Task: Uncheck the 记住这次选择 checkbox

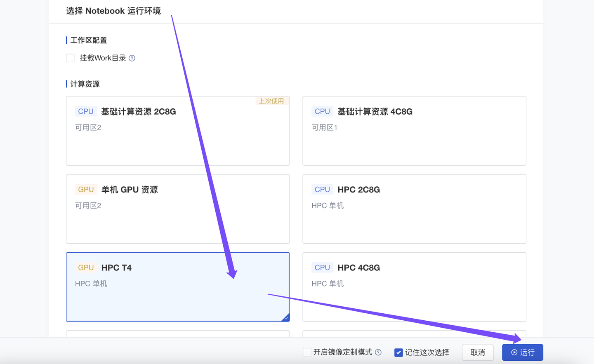Action: [398, 352]
